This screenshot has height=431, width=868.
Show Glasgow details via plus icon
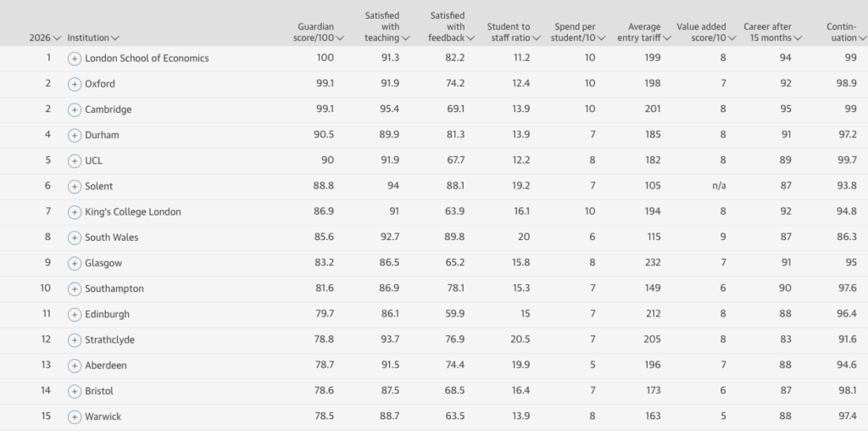pyautogui.click(x=75, y=263)
